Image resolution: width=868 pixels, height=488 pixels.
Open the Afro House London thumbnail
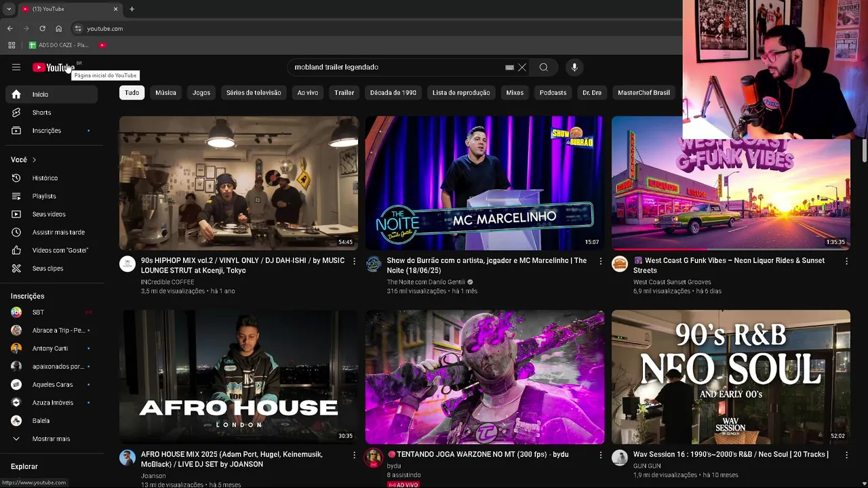(x=239, y=377)
